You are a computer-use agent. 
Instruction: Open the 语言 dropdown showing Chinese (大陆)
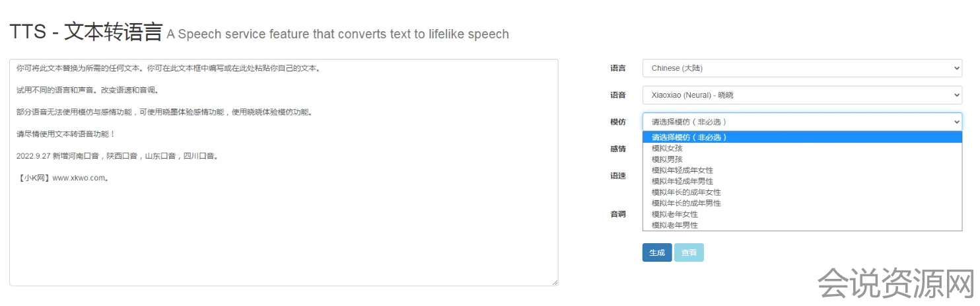[x=802, y=68]
